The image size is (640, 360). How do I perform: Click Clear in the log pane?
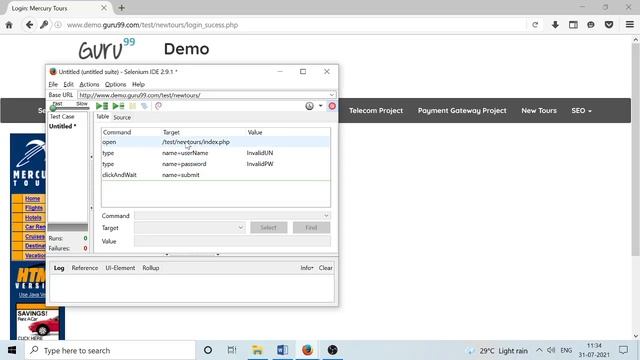pos(326,268)
